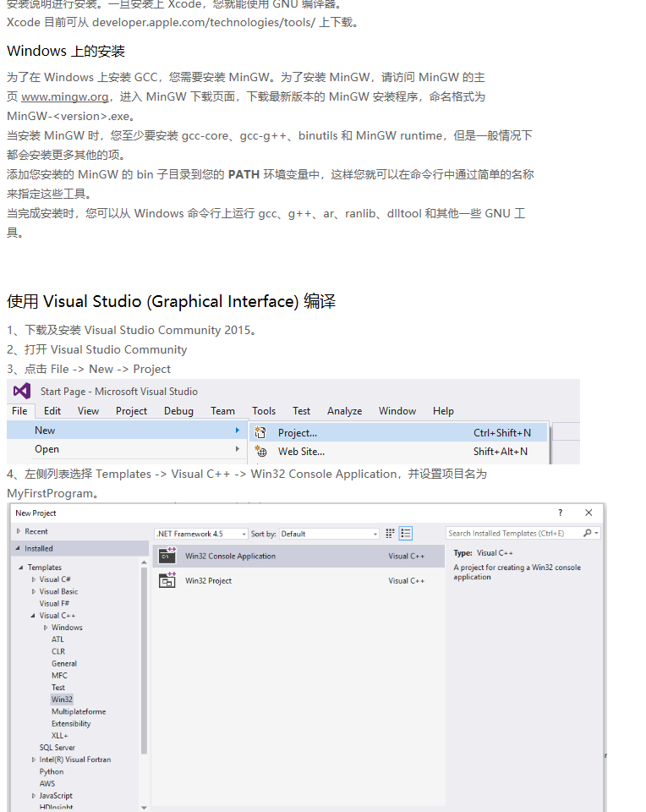
Task: Collapse the Visual C++ tree node
Action: [x=33, y=616]
